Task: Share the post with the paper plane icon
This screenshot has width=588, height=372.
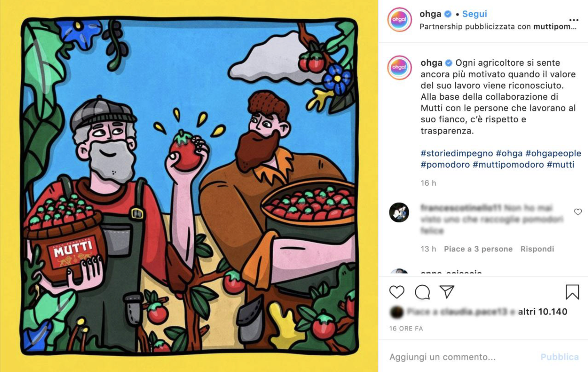Action: (447, 292)
